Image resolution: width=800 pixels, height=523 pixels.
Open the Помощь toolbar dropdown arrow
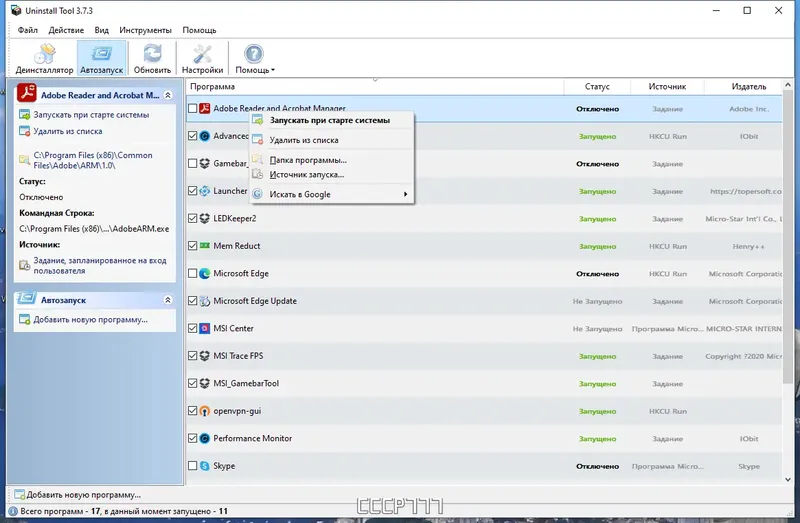(273, 70)
